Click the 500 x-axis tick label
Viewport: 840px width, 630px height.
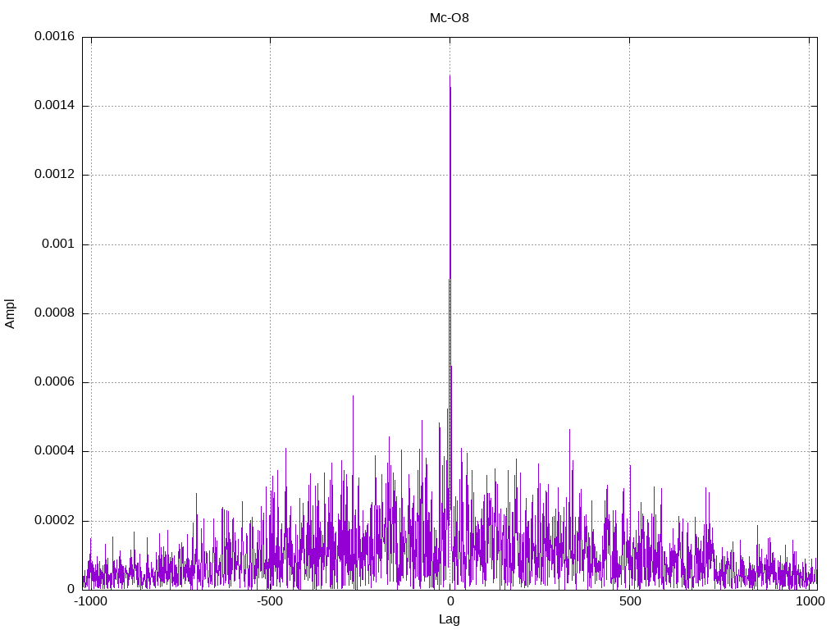tap(629, 601)
